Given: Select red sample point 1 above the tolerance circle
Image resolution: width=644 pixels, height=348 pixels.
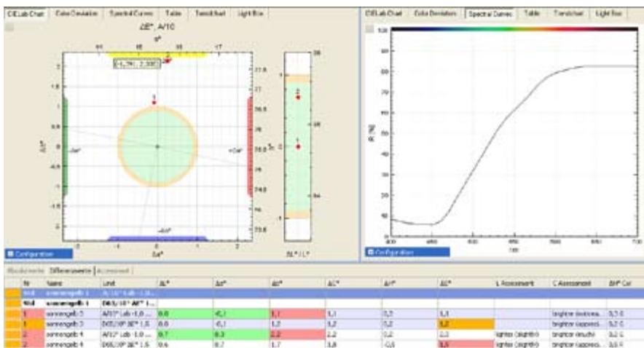Looking at the screenshot, I should point(154,103).
